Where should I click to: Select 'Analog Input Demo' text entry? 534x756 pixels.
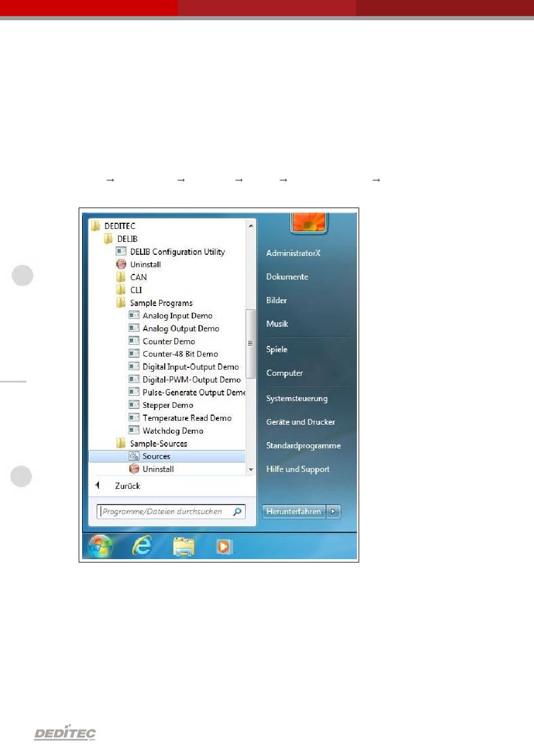click(x=178, y=316)
